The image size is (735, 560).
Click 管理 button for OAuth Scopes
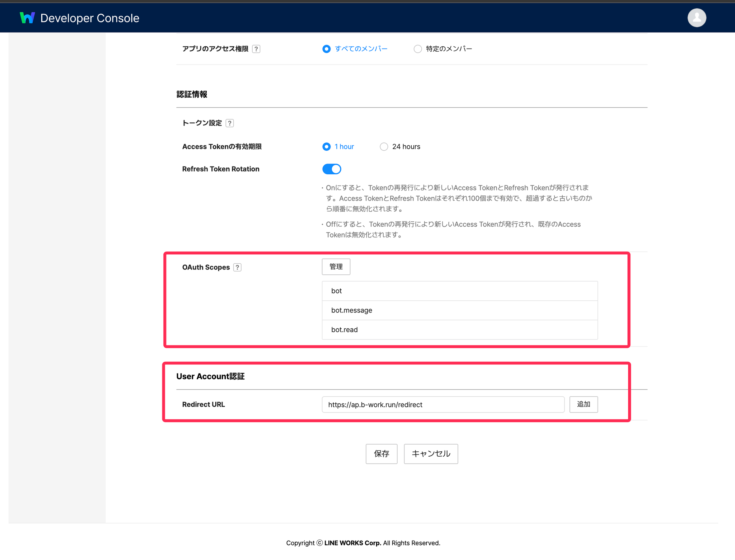point(336,267)
